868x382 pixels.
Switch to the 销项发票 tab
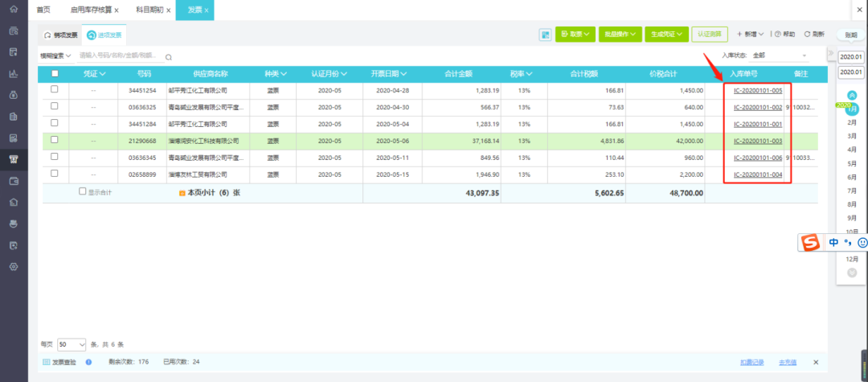pos(61,35)
